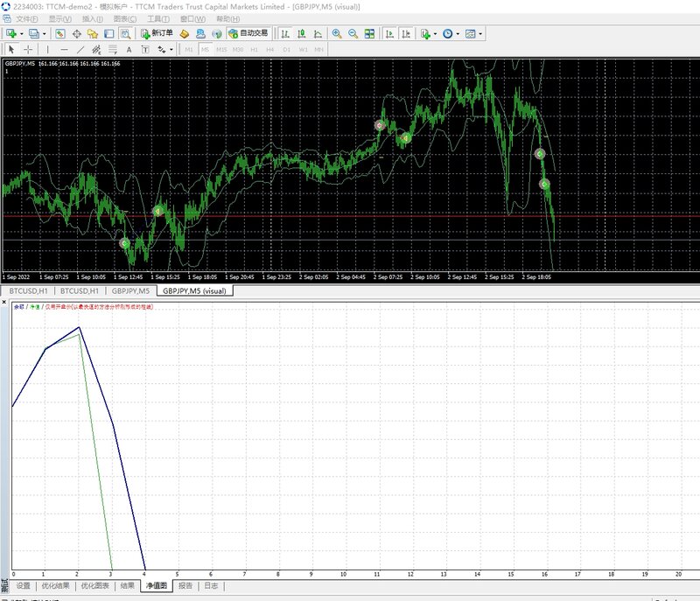Toggle the 自动交易 auto trading button
The width and height of the screenshot is (700, 601).
pos(248,33)
